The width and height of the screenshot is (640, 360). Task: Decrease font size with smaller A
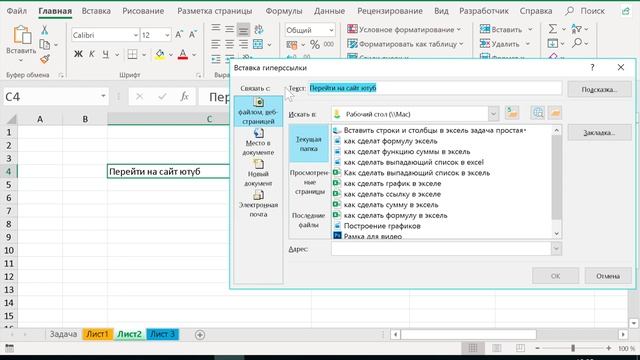coord(193,35)
